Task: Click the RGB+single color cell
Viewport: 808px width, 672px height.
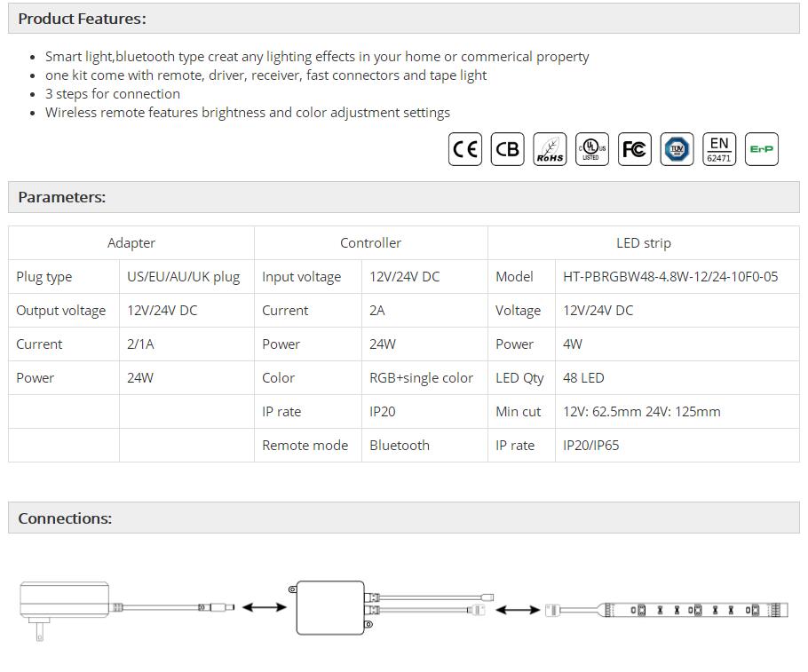Action: tap(424, 378)
